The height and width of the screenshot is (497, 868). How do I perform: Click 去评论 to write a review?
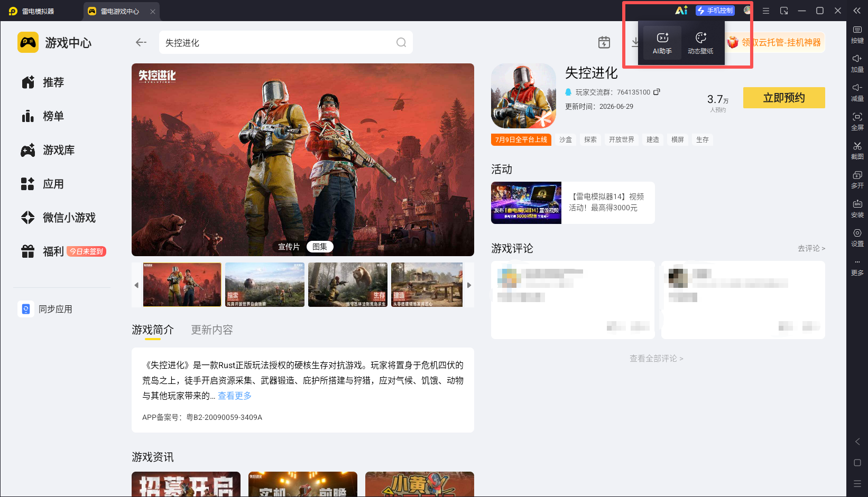tap(811, 248)
